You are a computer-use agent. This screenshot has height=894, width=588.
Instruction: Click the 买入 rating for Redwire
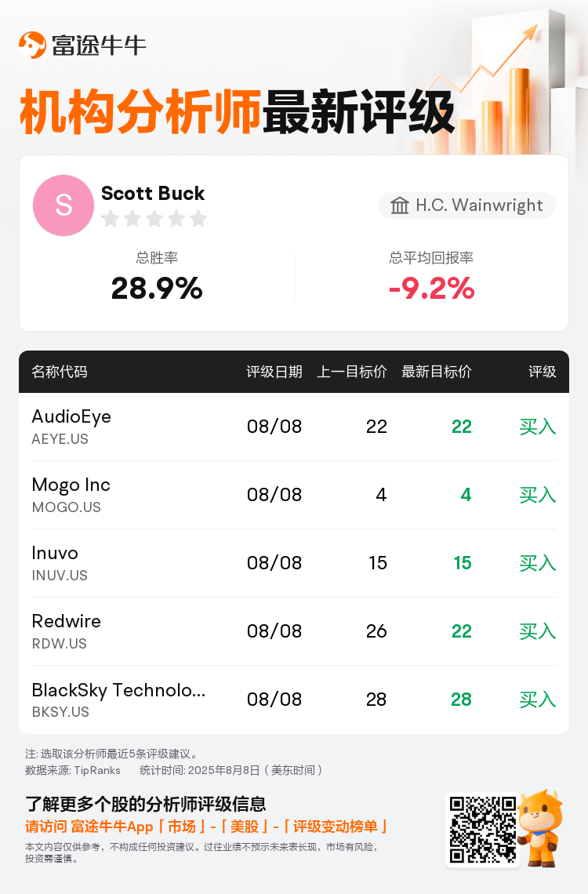point(537,631)
